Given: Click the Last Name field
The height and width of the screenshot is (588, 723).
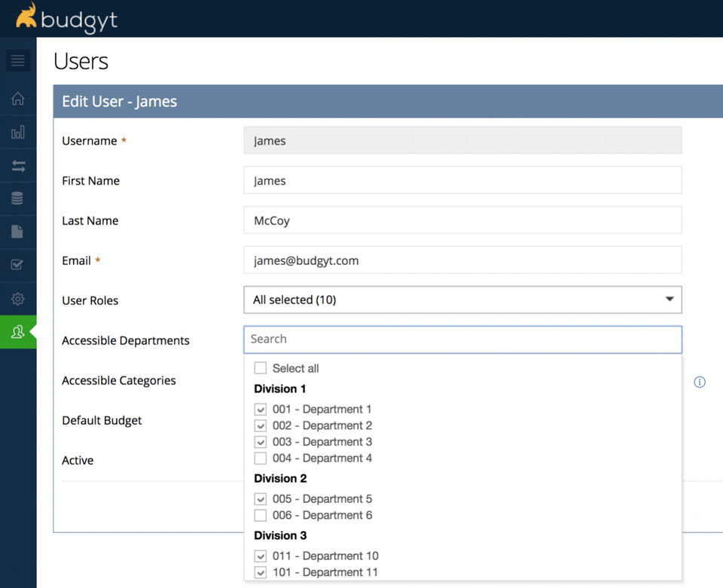Looking at the screenshot, I should (x=462, y=221).
